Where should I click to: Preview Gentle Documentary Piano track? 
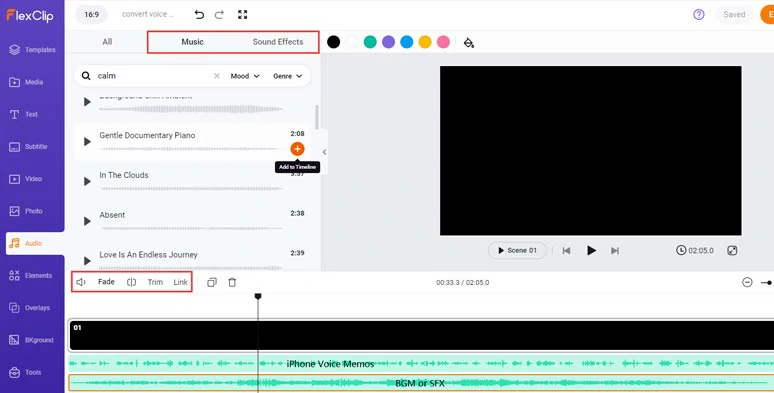[87, 142]
